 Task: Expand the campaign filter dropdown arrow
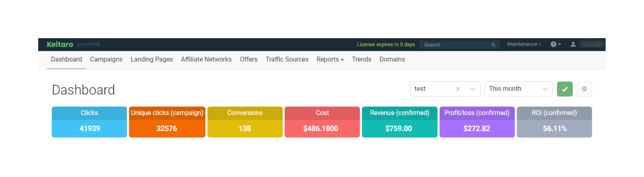point(473,89)
